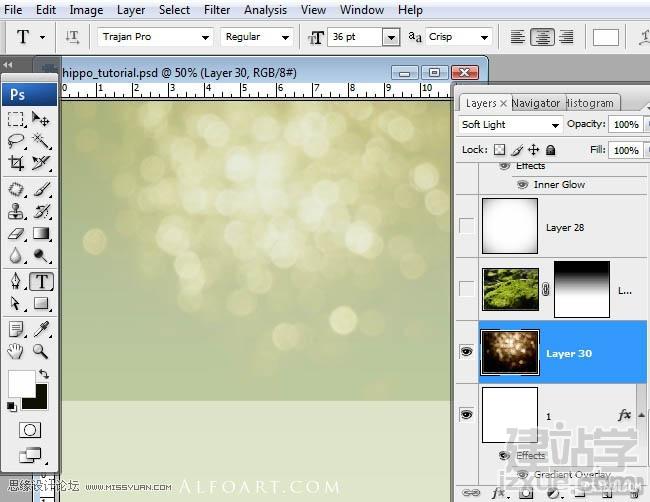Open the 36 pt font size dropdown
Screen dimensions: 650x502
pyautogui.click(x=391, y=37)
